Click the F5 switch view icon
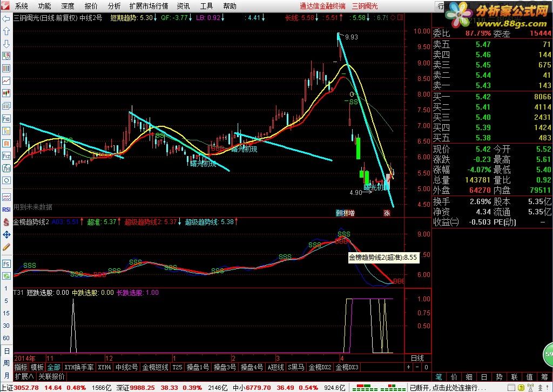 (x=6, y=263)
